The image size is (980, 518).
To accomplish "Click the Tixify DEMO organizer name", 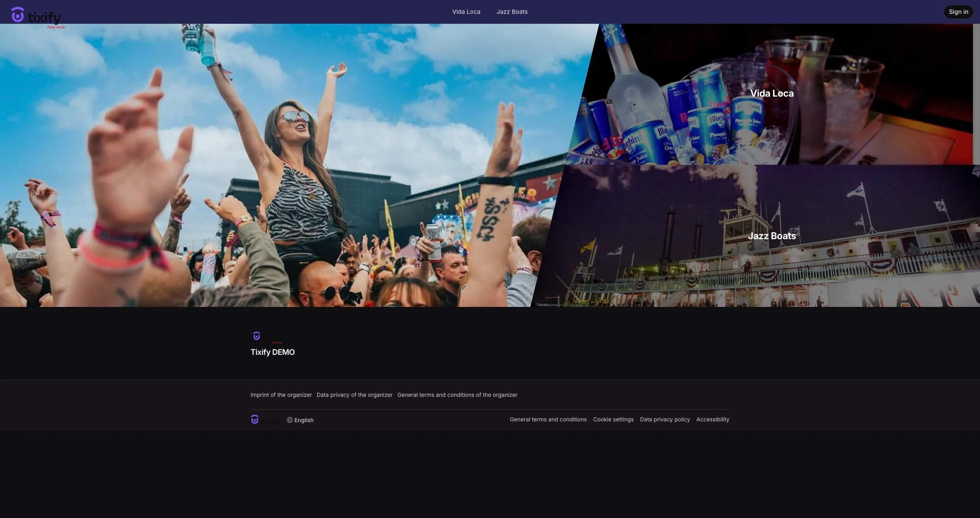I will [x=272, y=352].
